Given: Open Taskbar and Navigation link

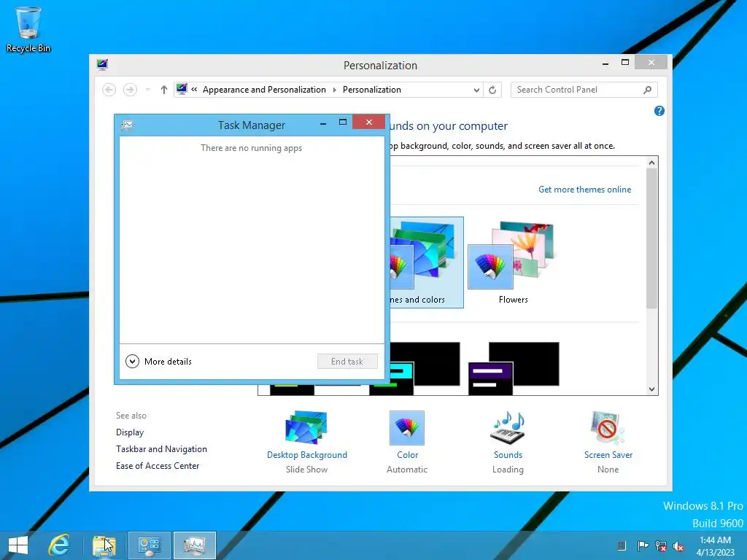Looking at the screenshot, I should [161, 449].
